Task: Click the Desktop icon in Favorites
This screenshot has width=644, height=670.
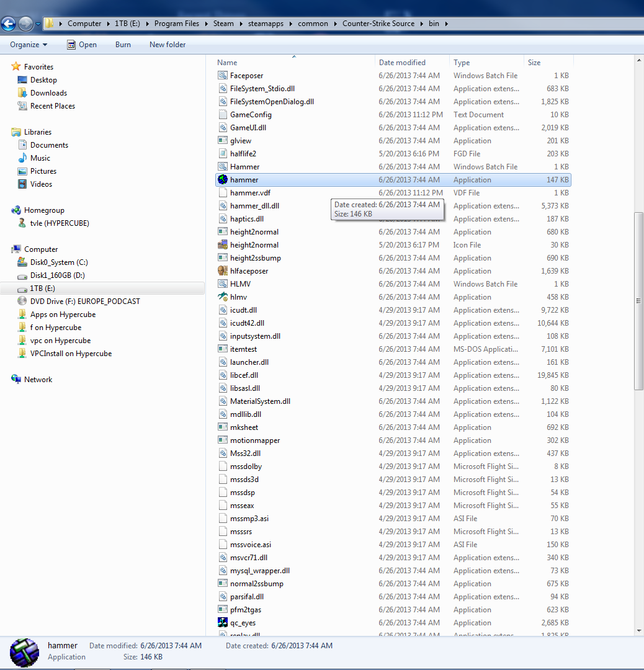Action: click(22, 80)
